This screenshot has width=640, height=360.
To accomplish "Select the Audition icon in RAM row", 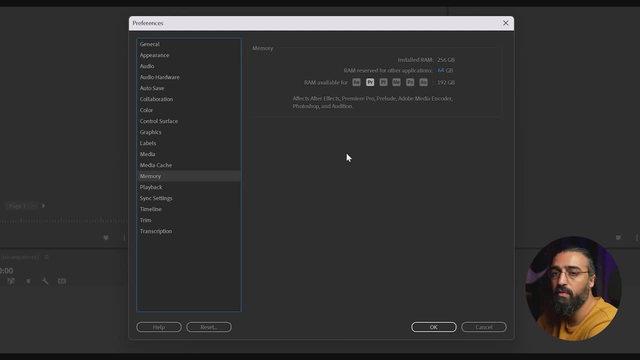I will click(x=423, y=82).
